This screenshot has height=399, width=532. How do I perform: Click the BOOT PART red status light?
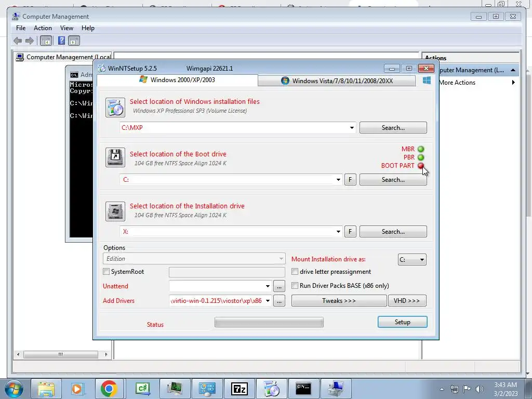(x=421, y=166)
